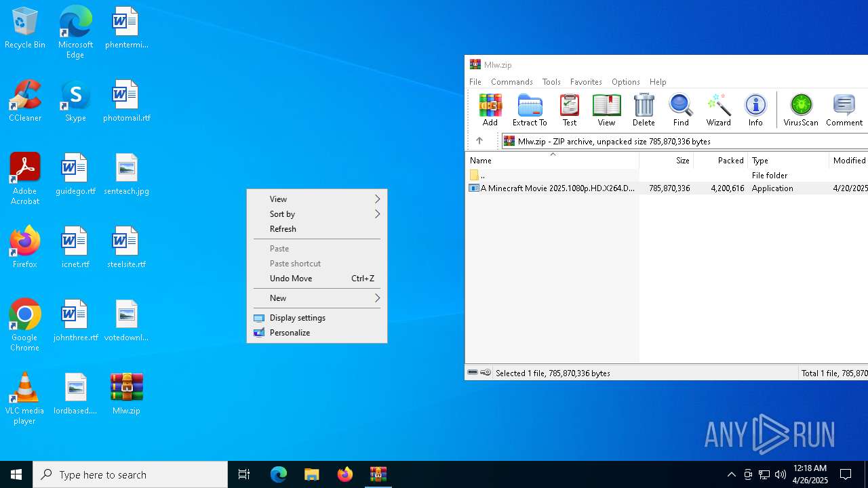Screen dimensions: 868x488
Task: Select the parent folder '..' row
Action: tap(667, 175)
